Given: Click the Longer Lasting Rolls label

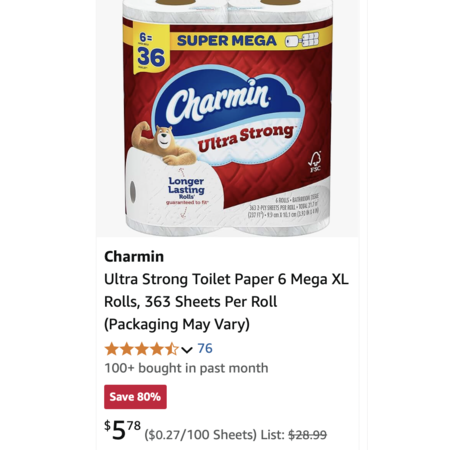Looking at the screenshot, I should [186, 188].
